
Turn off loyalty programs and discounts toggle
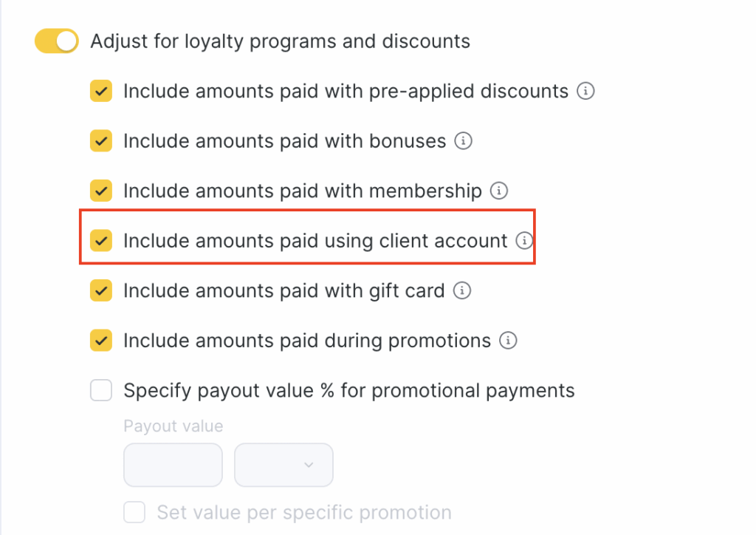(56, 41)
